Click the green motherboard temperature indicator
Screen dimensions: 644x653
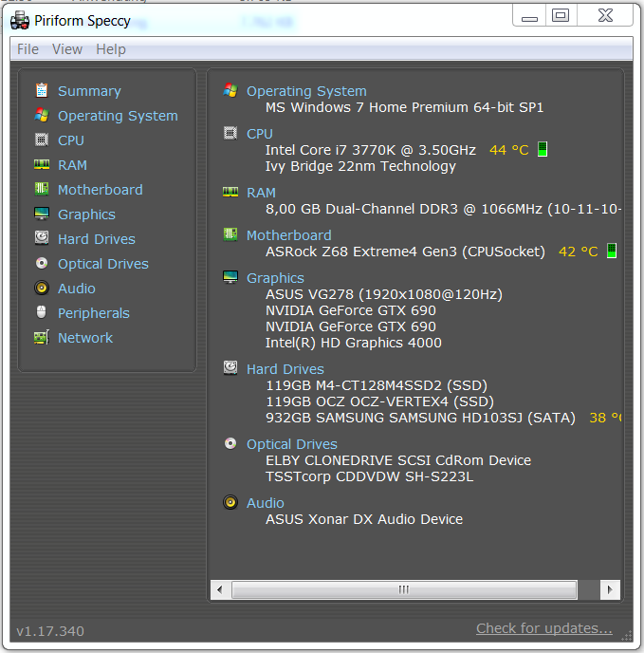click(x=612, y=251)
